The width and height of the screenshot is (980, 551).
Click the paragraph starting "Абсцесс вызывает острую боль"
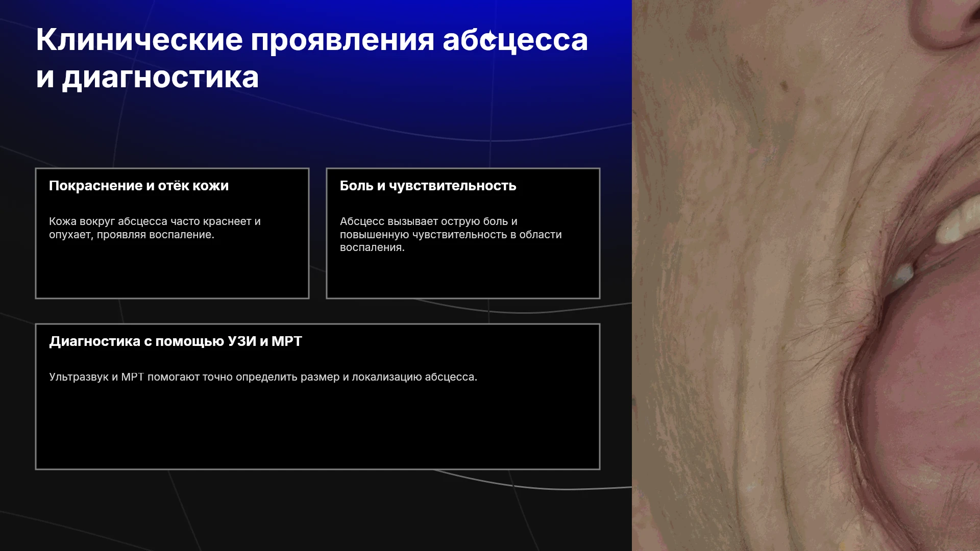click(x=451, y=234)
